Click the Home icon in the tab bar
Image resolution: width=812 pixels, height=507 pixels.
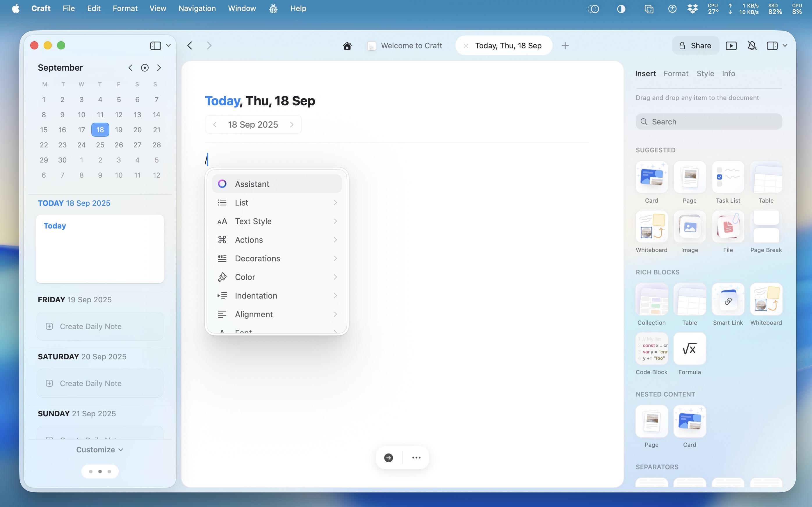347,46
